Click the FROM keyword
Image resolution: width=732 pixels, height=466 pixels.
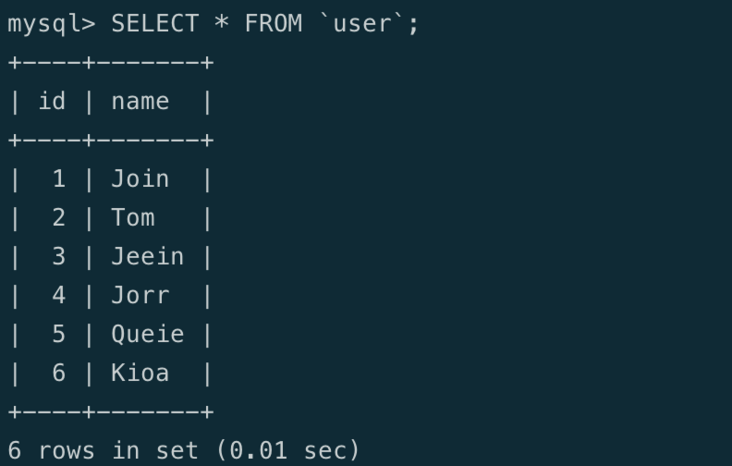[273, 24]
